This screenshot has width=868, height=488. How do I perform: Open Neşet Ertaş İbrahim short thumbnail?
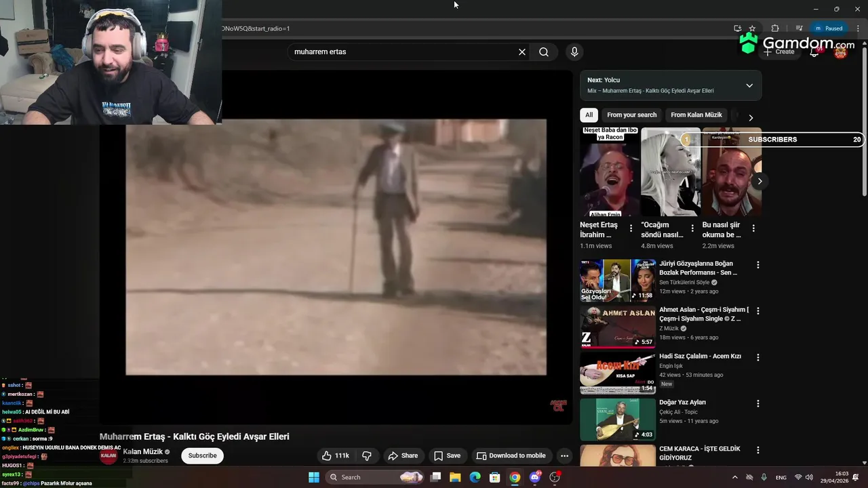pos(610,172)
